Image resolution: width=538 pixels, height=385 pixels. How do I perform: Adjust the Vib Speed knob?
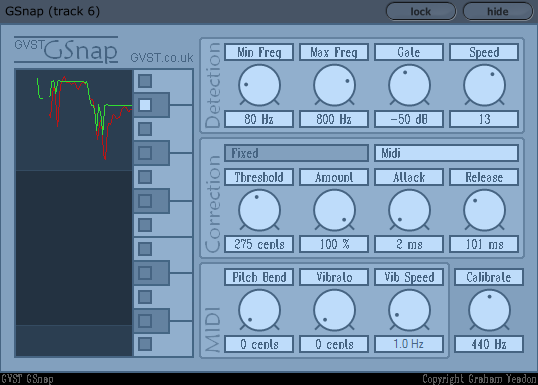pos(409,310)
